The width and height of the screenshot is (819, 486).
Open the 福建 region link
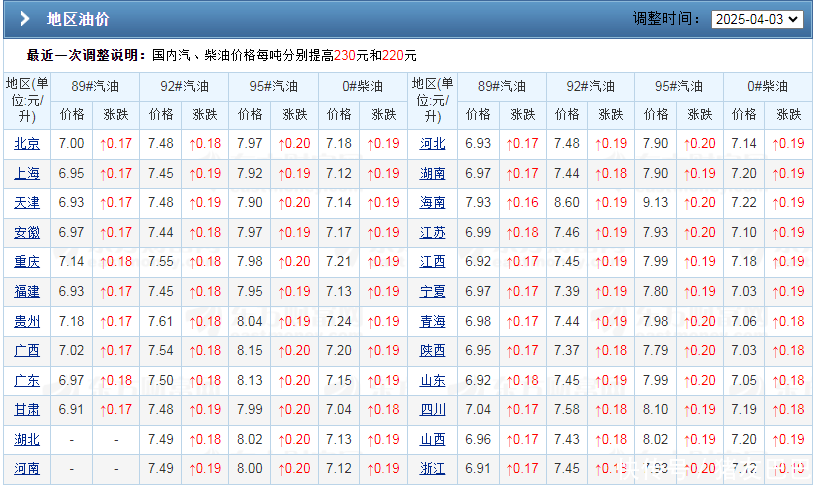click(27, 292)
